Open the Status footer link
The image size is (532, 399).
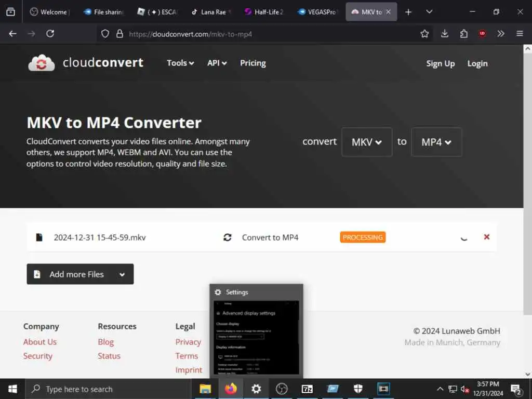point(109,356)
